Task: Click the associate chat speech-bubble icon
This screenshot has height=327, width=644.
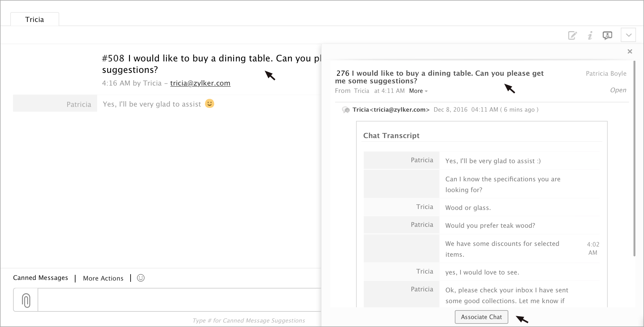Action: coord(607,35)
